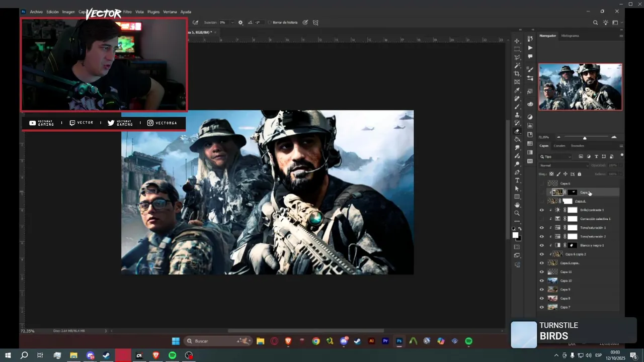Viewport: 644px width, 362px height.
Task: Select the Magic Wand tool
Action: click(x=517, y=65)
